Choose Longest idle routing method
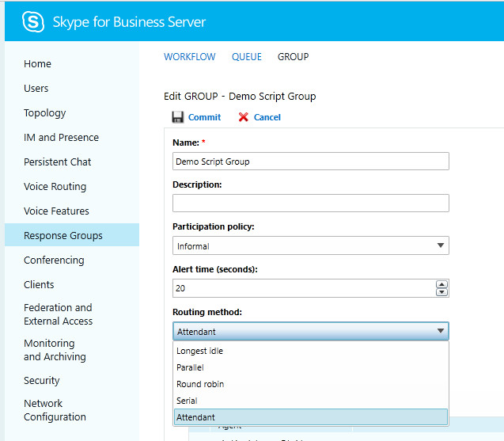 point(310,351)
